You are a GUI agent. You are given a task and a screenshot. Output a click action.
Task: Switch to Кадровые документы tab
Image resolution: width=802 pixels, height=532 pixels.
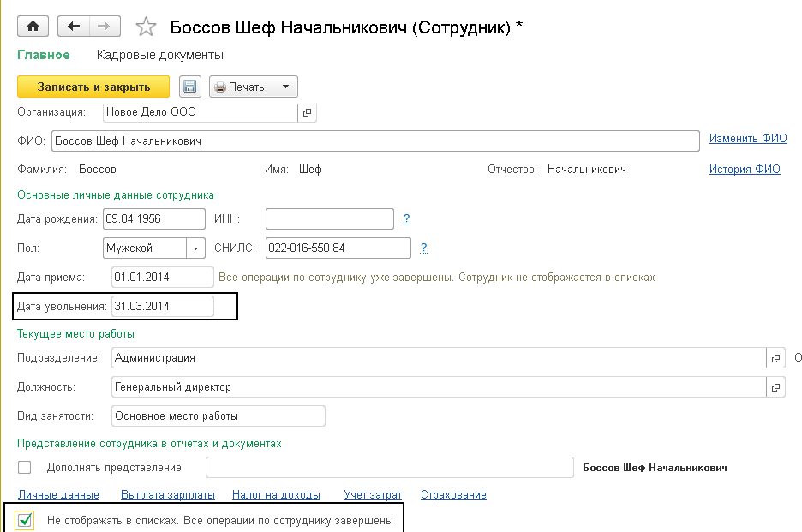click(160, 55)
